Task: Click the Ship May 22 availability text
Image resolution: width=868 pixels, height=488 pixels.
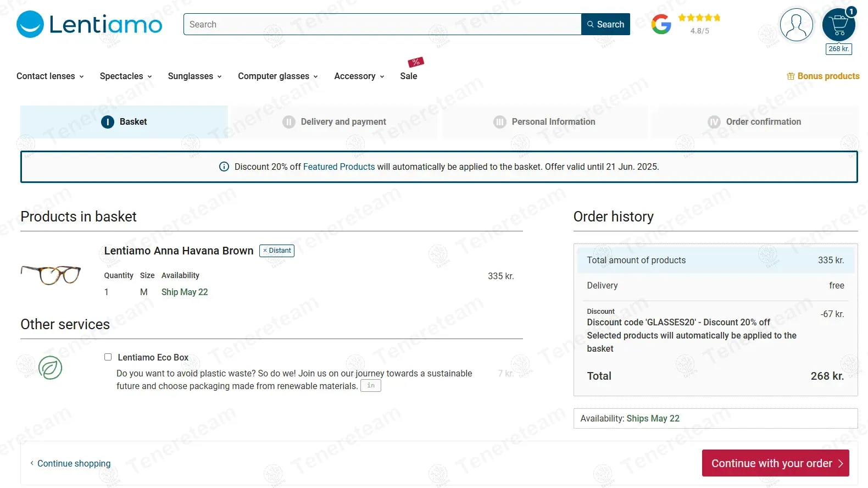Action: pyautogui.click(x=185, y=292)
